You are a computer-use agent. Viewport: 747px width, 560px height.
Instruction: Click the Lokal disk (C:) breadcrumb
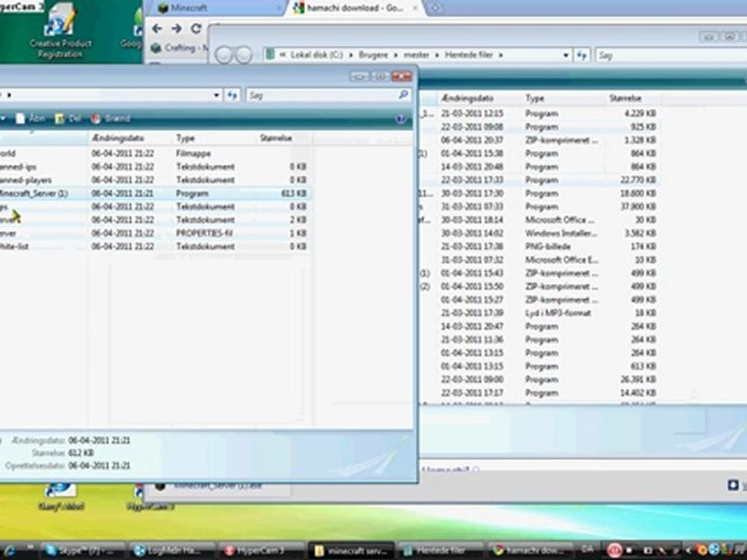click(x=317, y=55)
